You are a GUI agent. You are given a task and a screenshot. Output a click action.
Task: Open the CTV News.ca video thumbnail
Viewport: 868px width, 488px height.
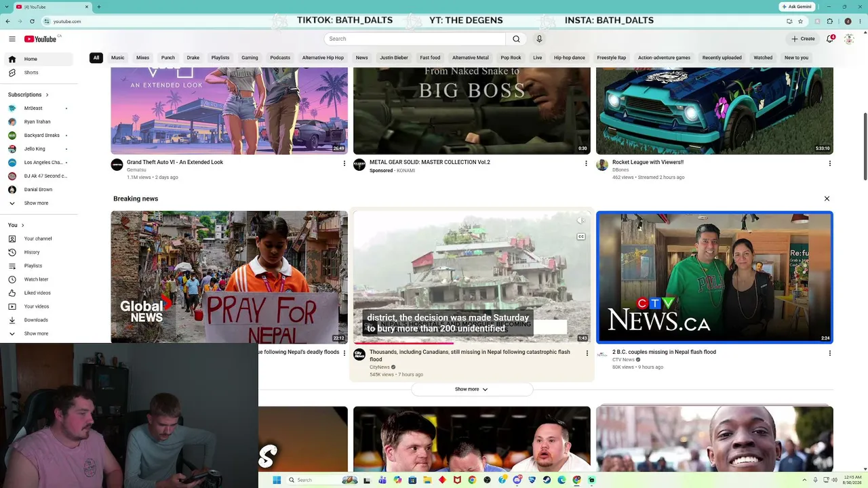coord(715,277)
